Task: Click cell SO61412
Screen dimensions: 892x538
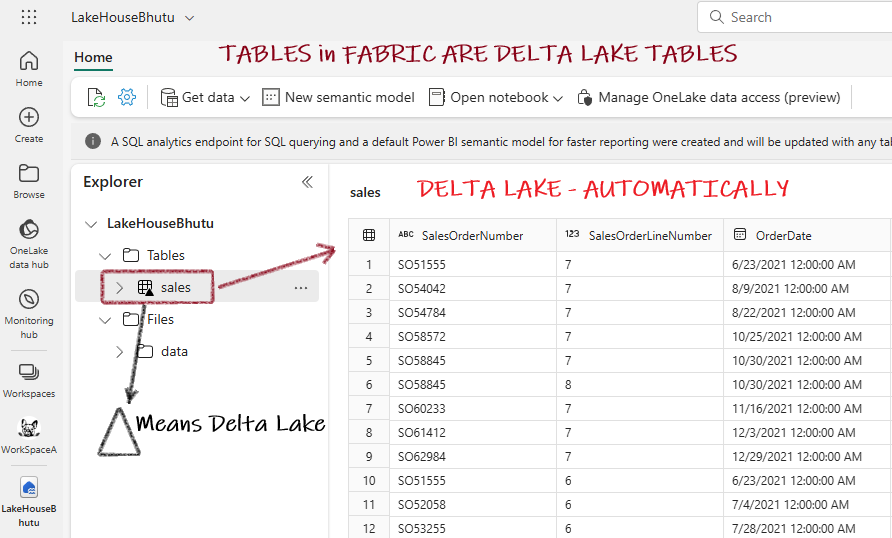Action: 473,432
